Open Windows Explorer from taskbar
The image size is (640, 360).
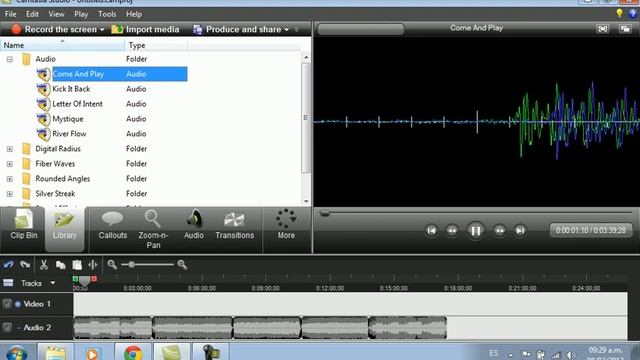click(56, 353)
